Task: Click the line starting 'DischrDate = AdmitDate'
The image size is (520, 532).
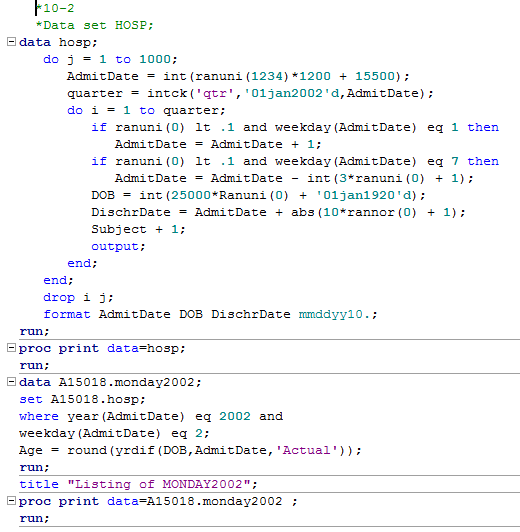Action: coord(278,212)
